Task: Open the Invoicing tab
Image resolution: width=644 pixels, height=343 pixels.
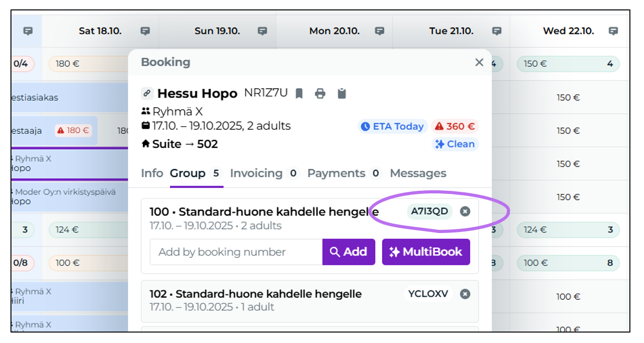Action: tap(265, 173)
